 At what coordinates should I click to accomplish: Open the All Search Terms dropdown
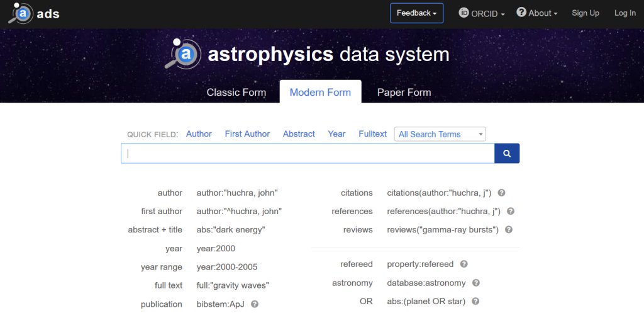point(440,134)
